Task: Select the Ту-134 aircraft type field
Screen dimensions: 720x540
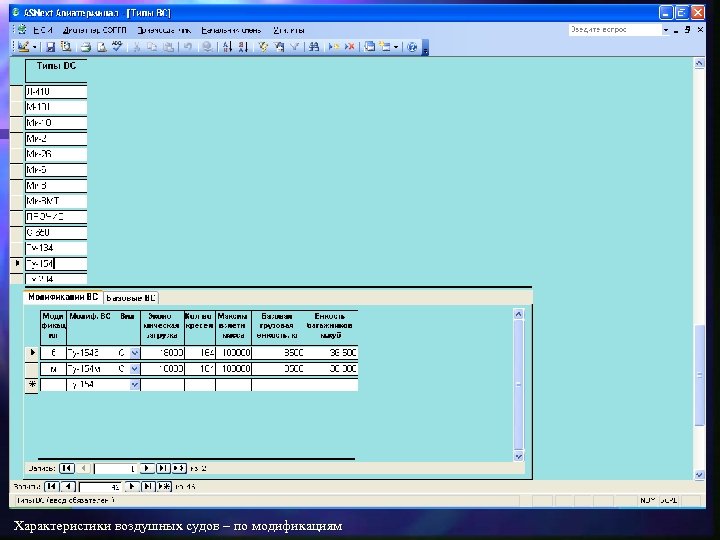Action: pyautogui.click(x=56, y=248)
